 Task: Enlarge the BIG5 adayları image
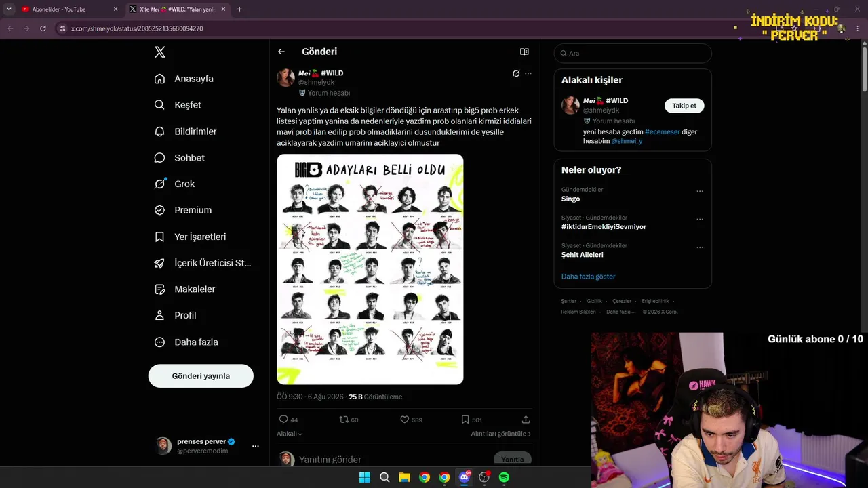(370, 269)
